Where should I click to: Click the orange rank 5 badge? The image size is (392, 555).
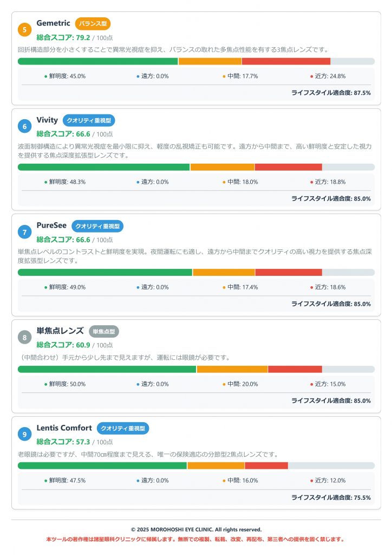pos(25,30)
